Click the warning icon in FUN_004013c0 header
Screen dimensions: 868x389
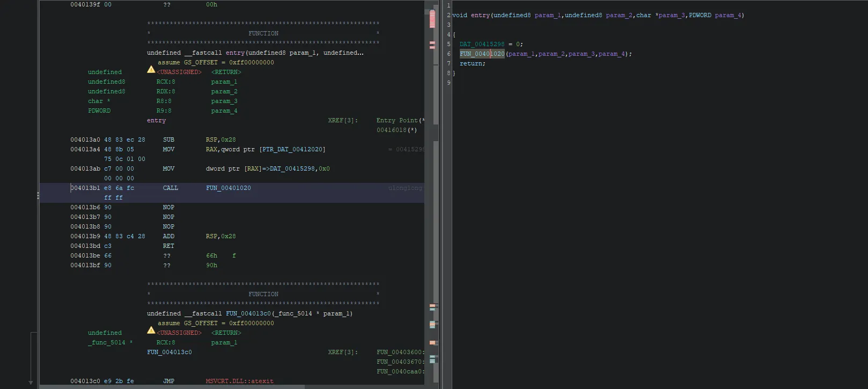click(x=151, y=331)
